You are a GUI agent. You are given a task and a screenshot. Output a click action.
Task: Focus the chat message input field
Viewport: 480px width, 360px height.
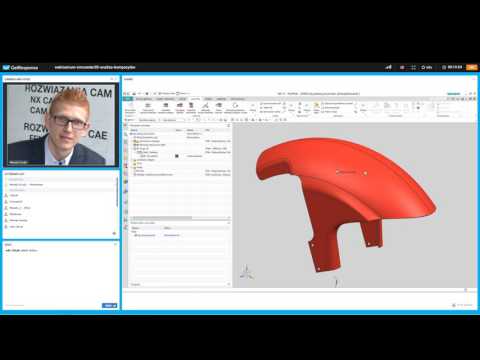click(53, 305)
